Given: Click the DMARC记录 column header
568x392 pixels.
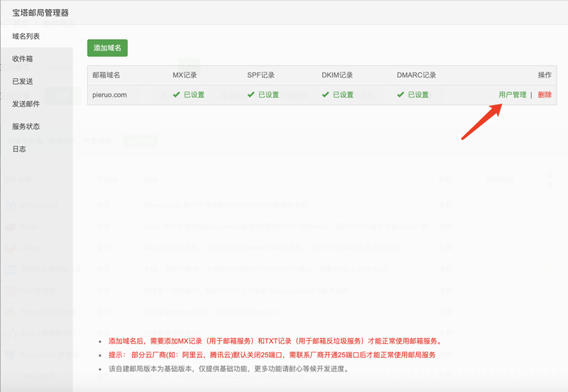Looking at the screenshot, I should pos(416,75).
